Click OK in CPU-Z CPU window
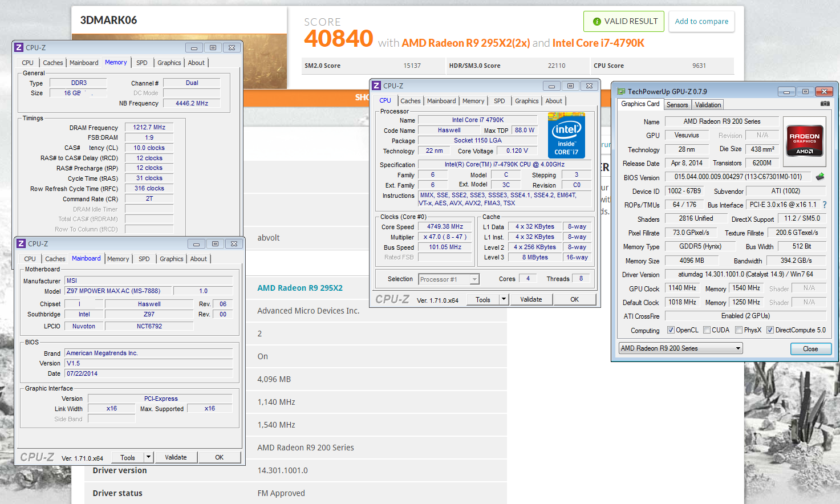 click(574, 299)
